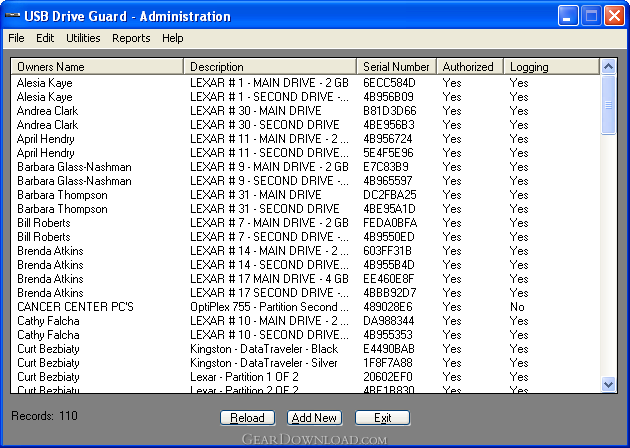Minimize the USB Drive Guard window
The image size is (630, 448).
tap(568, 16)
